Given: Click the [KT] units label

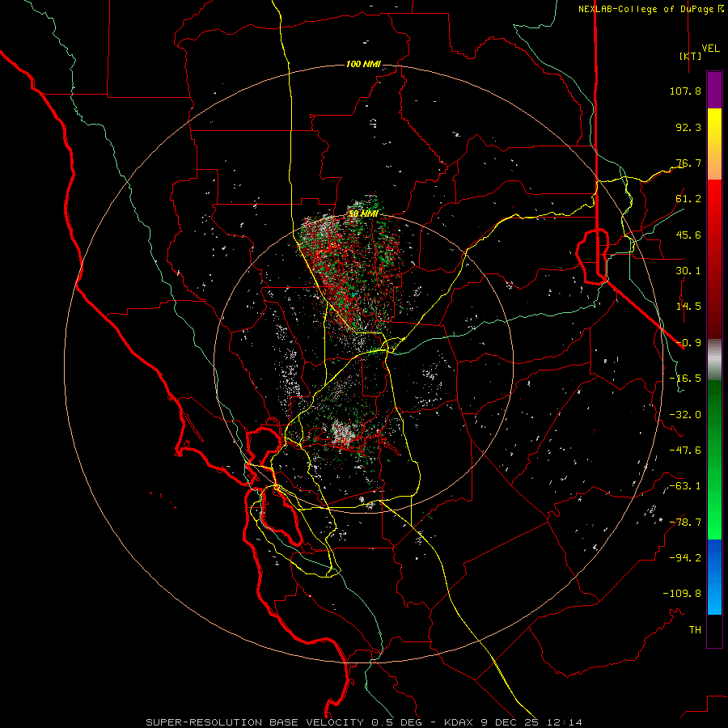Looking at the screenshot, I should (x=690, y=56).
